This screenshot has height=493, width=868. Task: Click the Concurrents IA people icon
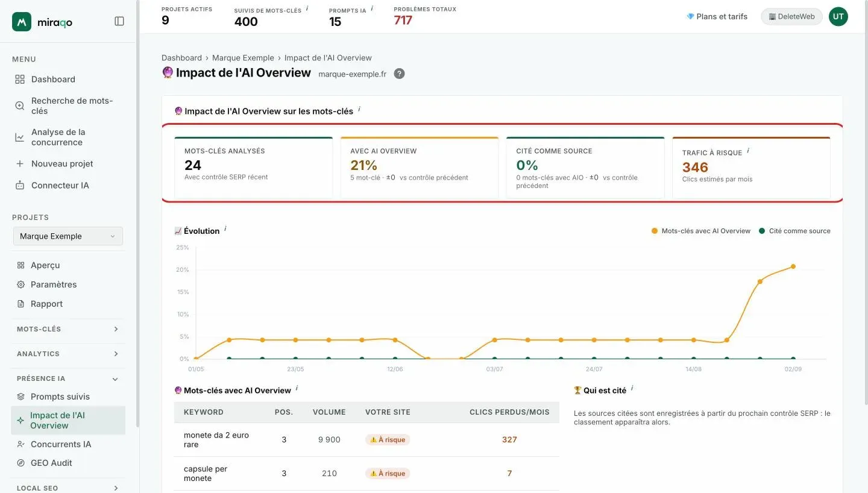20,444
